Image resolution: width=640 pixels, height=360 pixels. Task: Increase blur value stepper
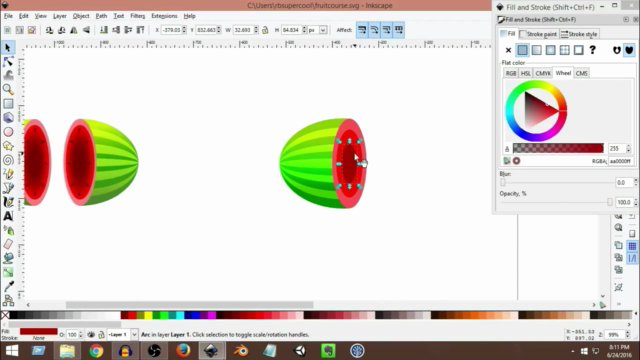[636, 180]
